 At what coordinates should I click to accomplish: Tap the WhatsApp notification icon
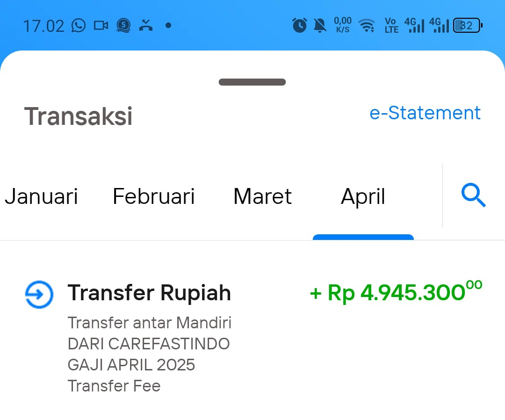click(79, 25)
